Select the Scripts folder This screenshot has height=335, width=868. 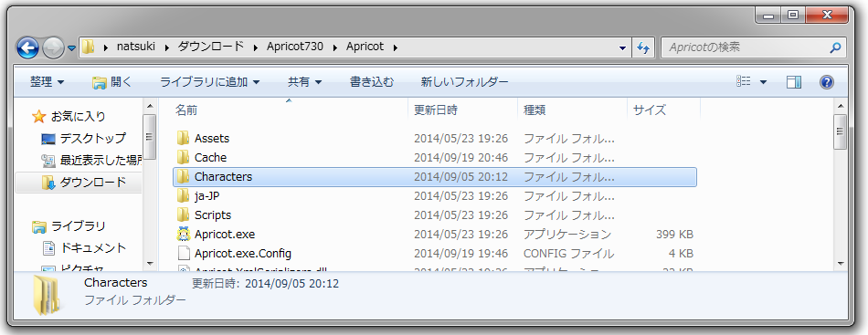click(213, 215)
